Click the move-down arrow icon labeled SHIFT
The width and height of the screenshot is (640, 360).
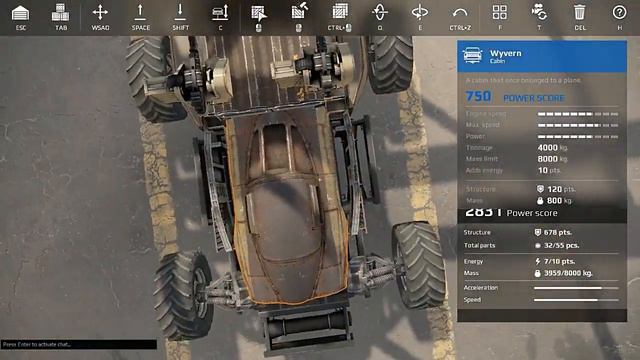click(180, 12)
